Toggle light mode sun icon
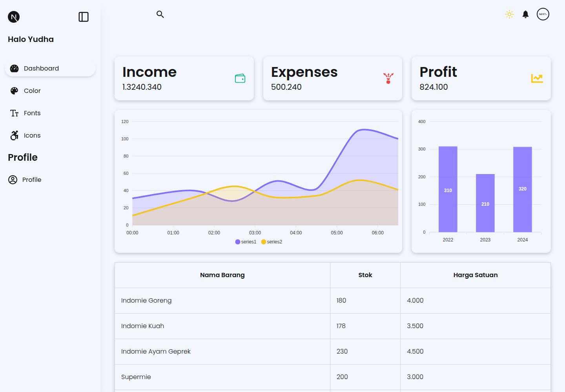Viewport: 565px width, 392px height. click(x=509, y=15)
